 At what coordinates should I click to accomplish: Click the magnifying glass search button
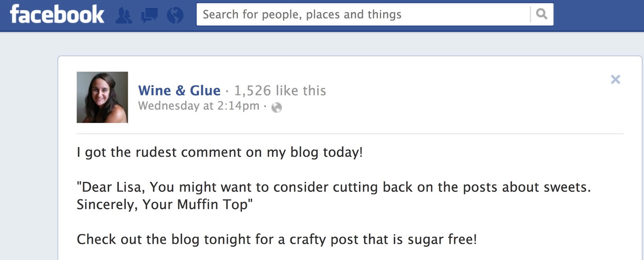coord(542,14)
